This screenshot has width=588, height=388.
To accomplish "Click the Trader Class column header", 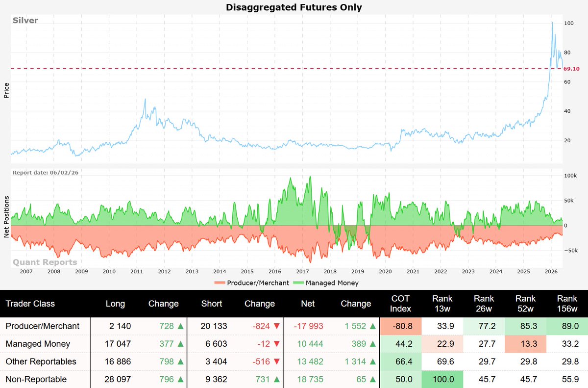I will coord(30,304).
